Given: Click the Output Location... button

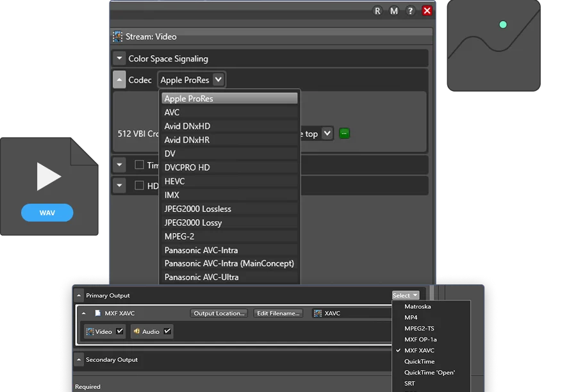Looking at the screenshot, I should [219, 313].
